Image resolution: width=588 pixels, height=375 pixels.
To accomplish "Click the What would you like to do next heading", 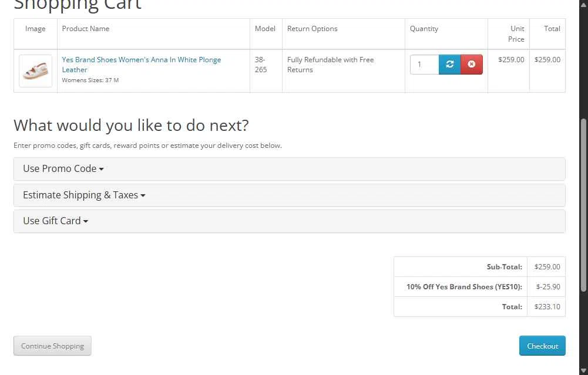I will (x=131, y=125).
